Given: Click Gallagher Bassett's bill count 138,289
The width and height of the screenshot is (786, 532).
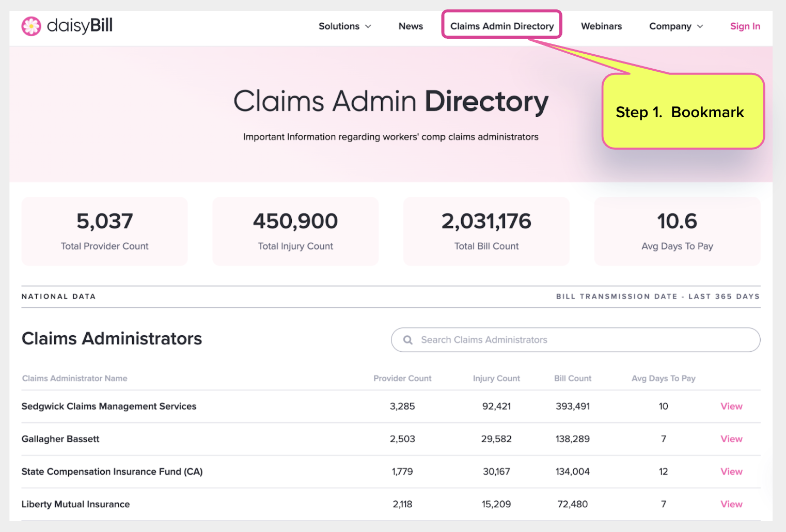Looking at the screenshot, I should click(573, 439).
